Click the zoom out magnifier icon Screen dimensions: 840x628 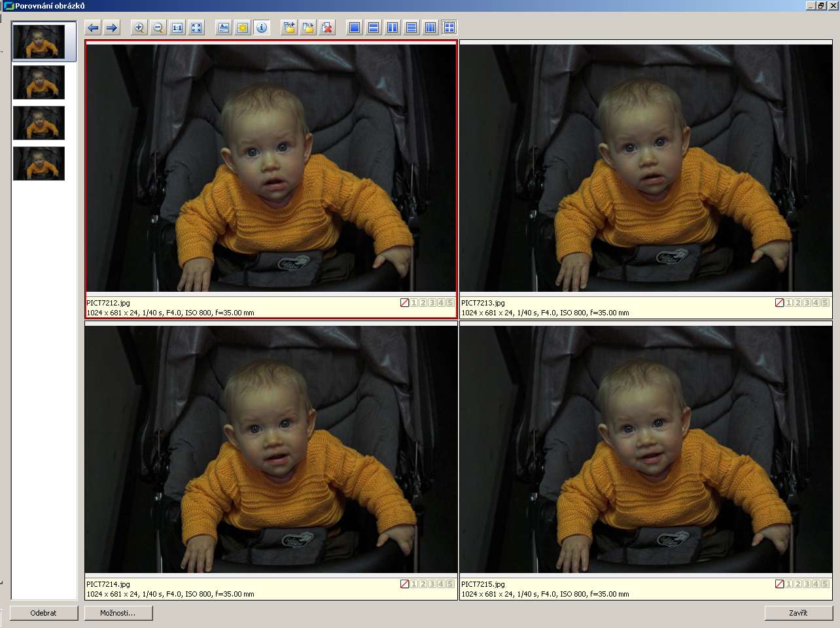click(158, 27)
